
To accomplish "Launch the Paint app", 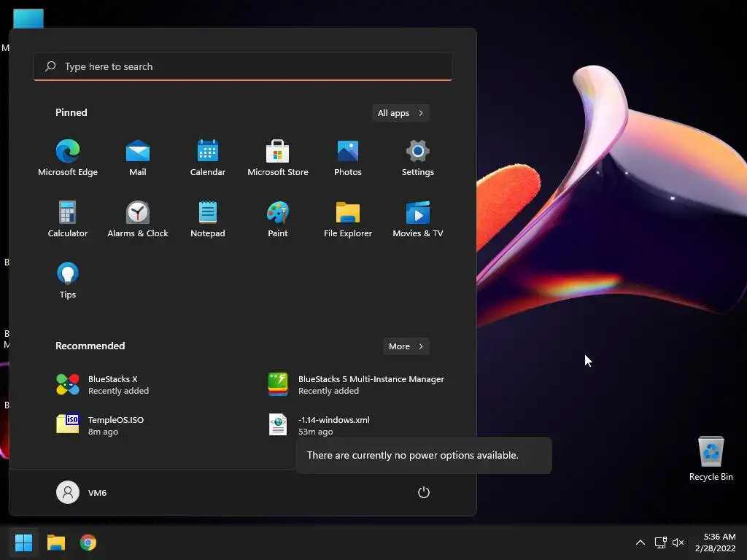I will click(278, 219).
